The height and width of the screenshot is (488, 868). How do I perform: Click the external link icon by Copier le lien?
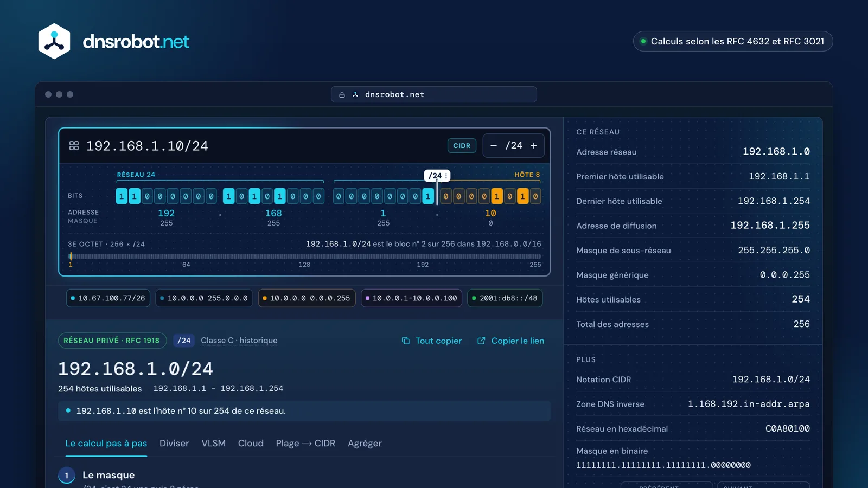[481, 341]
